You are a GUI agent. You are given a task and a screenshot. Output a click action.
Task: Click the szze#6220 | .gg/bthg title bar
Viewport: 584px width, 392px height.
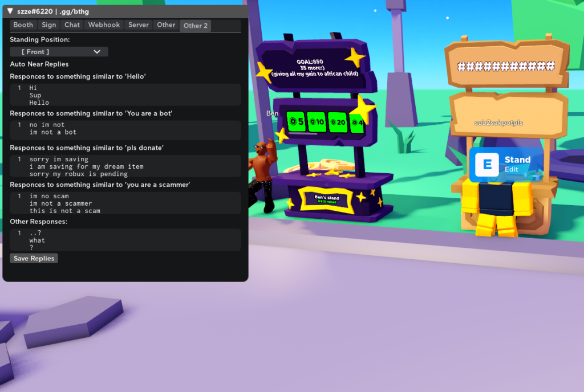pos(125,11)
